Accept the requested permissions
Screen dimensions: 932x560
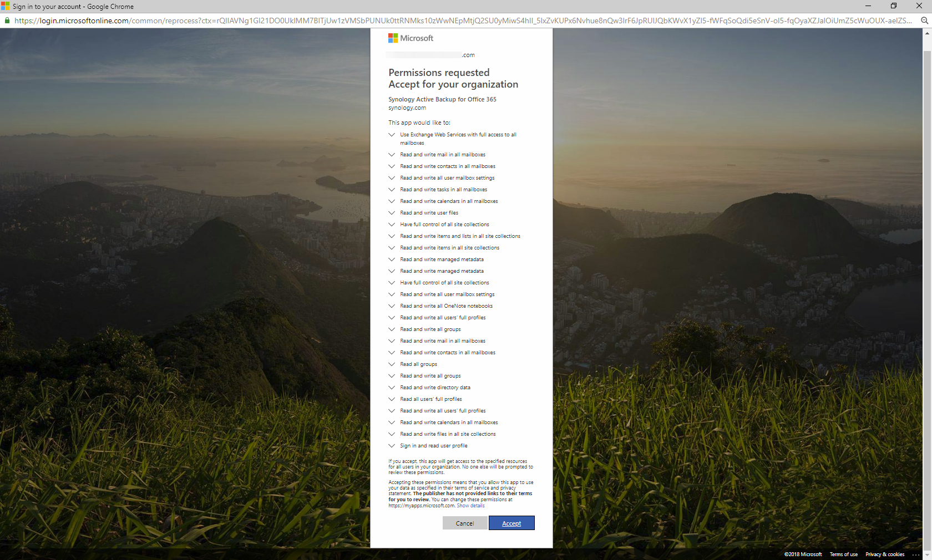(511, 523)
